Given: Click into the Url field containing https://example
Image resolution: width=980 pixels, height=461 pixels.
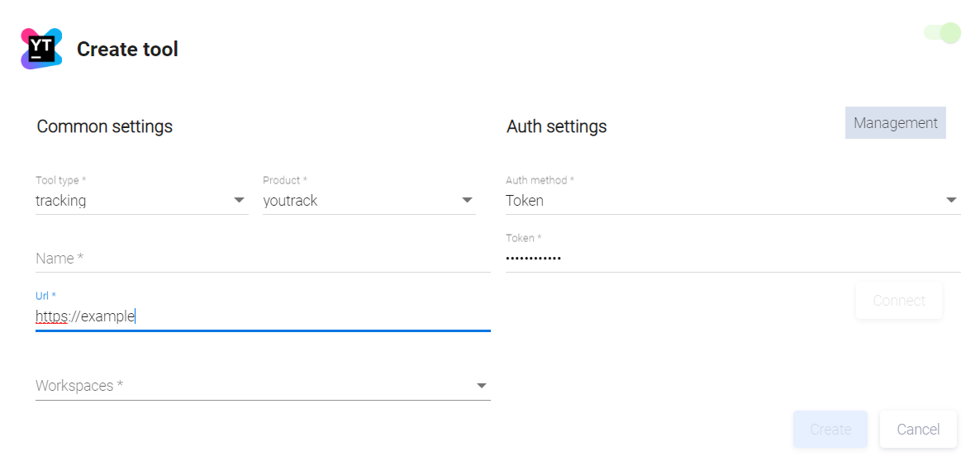Looking at the screenshot, I should [x=263, y=316].
